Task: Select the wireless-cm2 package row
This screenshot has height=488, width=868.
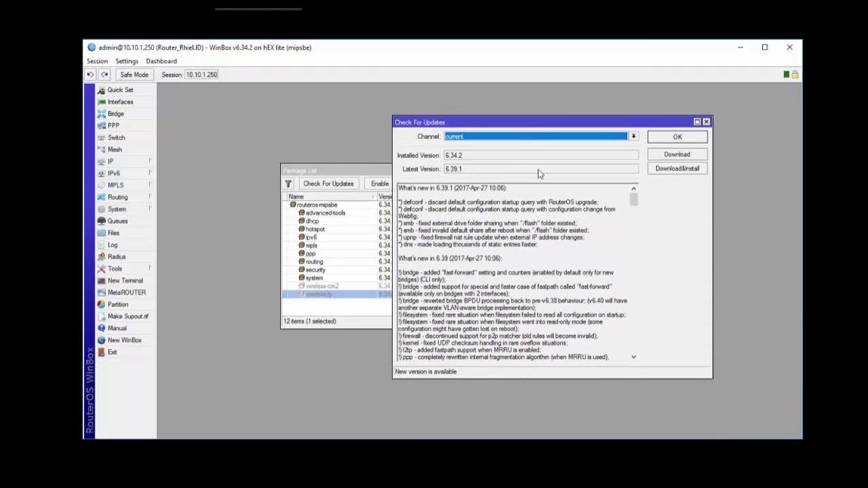Action: (336, 286)
